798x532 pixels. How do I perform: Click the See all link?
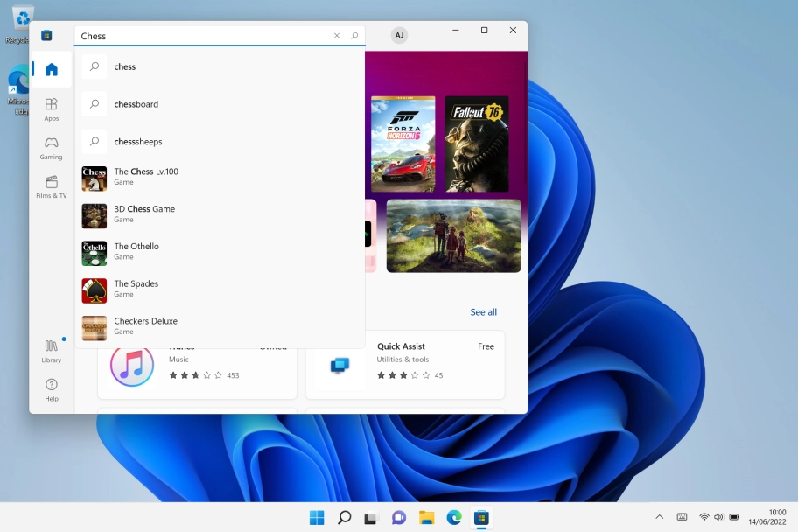click(x=483, y=312)
